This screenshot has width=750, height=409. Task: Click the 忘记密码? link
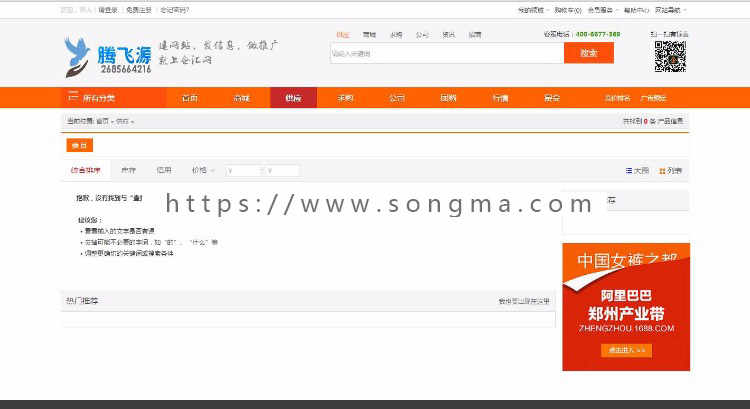[x=175, y=10]
